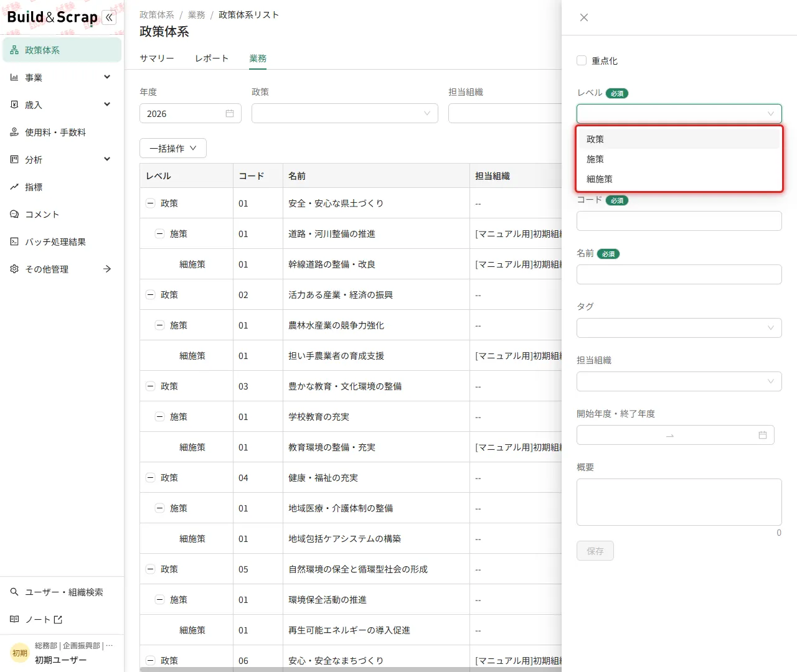Screen dimensions: 797x672
Task: Open the ノート book icon
Action: coord(14,620)
